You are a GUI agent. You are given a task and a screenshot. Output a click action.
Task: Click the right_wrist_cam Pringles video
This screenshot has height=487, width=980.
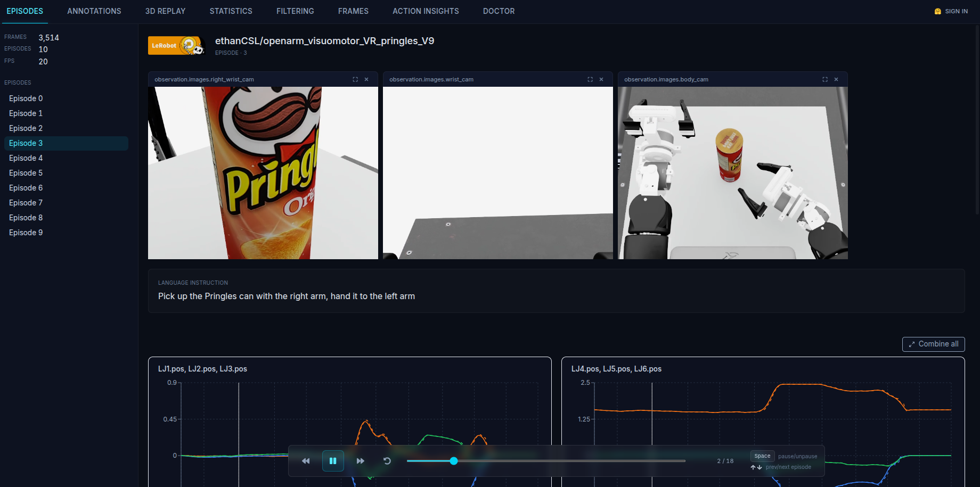[x=263, y=173]
